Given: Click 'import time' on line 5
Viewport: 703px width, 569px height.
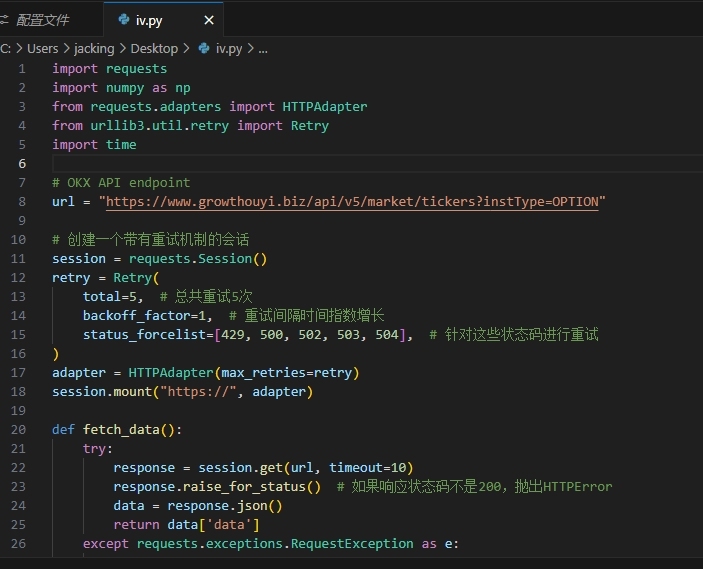Looking at the screenshot, I should [94, 144].
